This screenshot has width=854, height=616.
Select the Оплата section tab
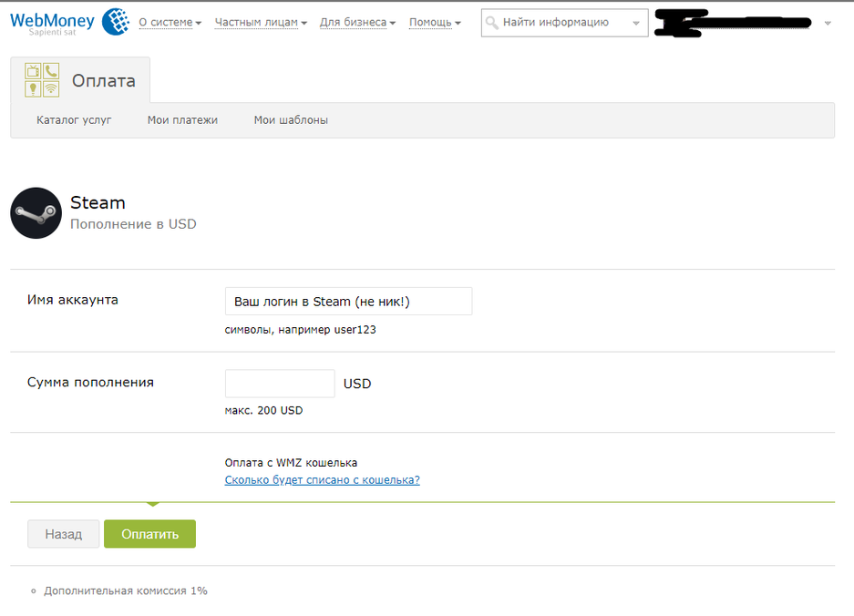(80, 80)
